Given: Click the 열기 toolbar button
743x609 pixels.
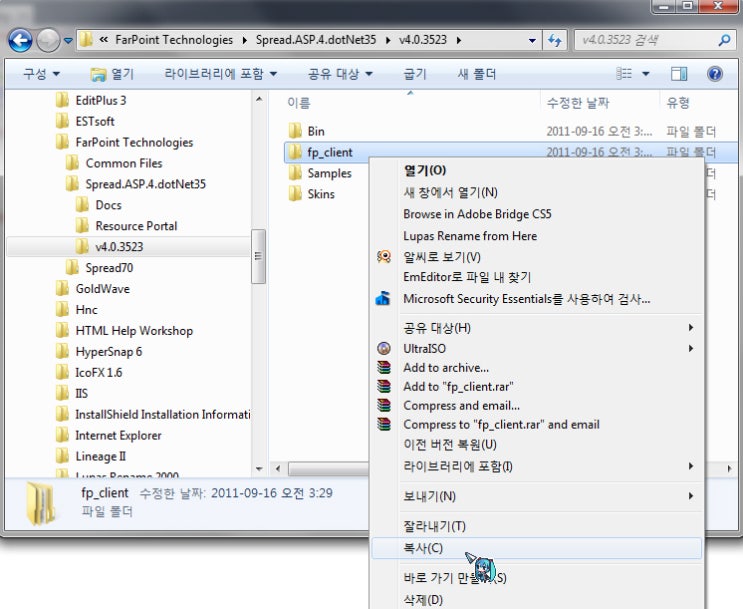Looking at the screenshot, I should coord(112,74).
